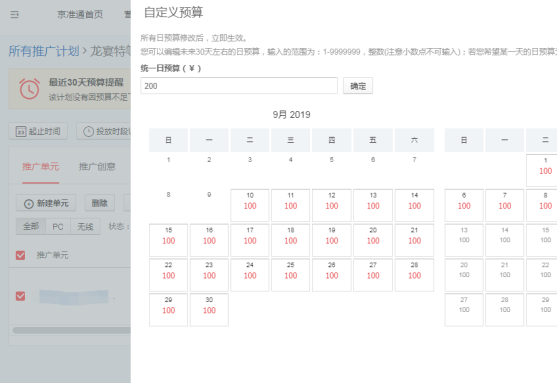This screenshot has height=383, width=557.
Task: Select September 10 budget cell
Action: pos(250,205)
